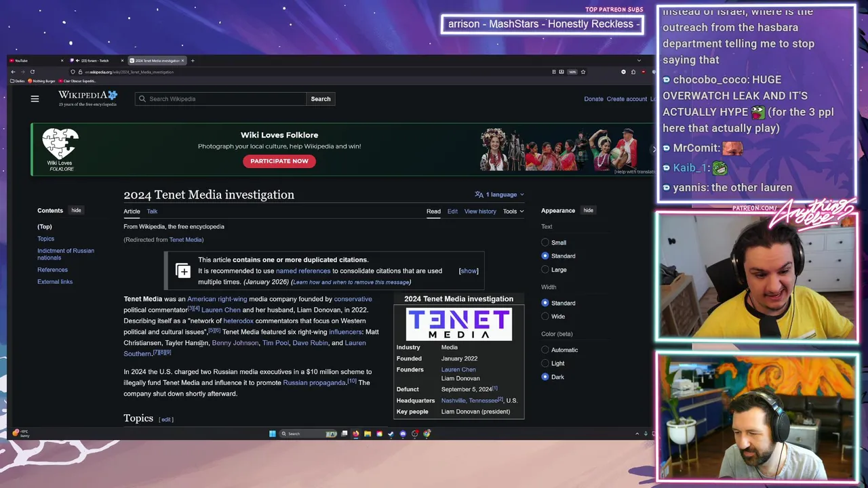Image resolution: width=868 pixels, height=488 pixels.
Task: Click the duplicated citations notice icon
Action: [x=183, y=270]
